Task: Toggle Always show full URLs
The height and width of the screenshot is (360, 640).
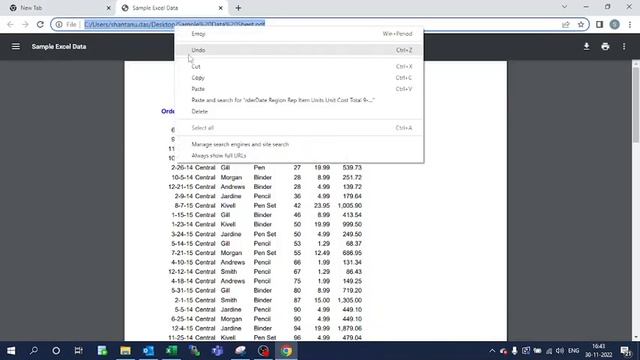Action: point(299,156)
